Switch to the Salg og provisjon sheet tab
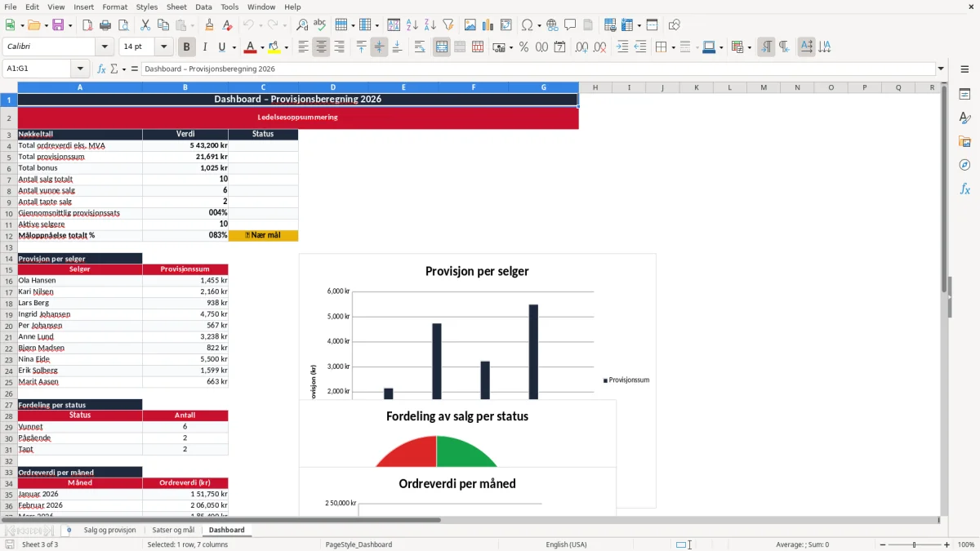Image resolution: width=980 pixels, height=551 pixels. pos(109,530)
